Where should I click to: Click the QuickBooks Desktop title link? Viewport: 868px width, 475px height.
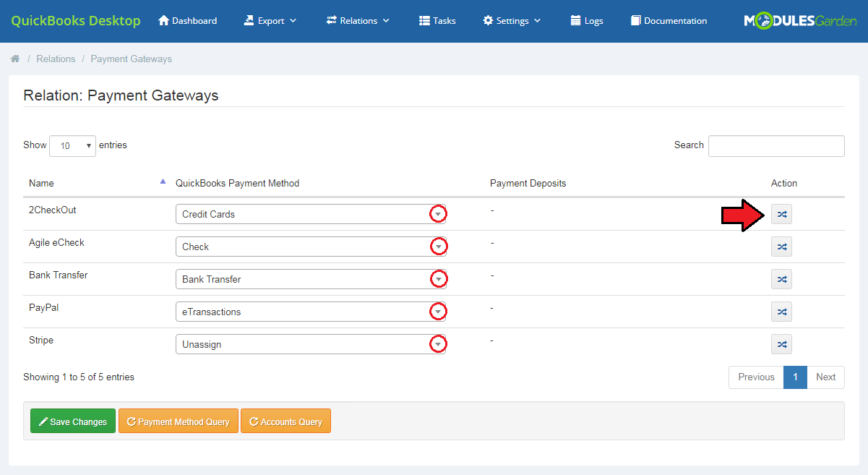click(x=76, y=20)
